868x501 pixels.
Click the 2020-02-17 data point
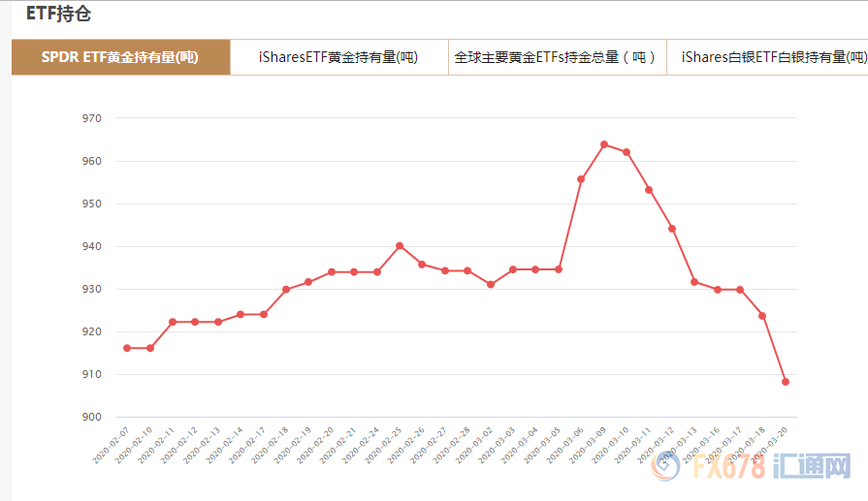pyautogui.click(x=264, y=315)
